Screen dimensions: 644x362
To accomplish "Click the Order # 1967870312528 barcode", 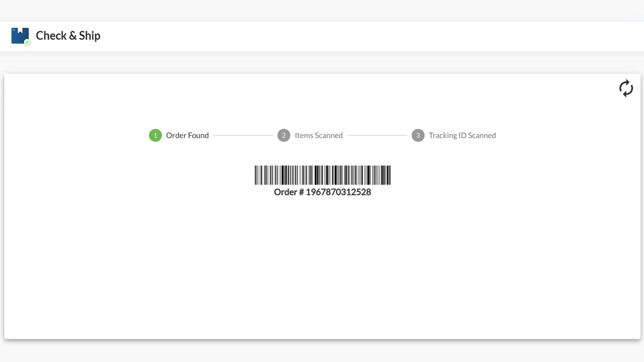I will [x=322, y=175].
